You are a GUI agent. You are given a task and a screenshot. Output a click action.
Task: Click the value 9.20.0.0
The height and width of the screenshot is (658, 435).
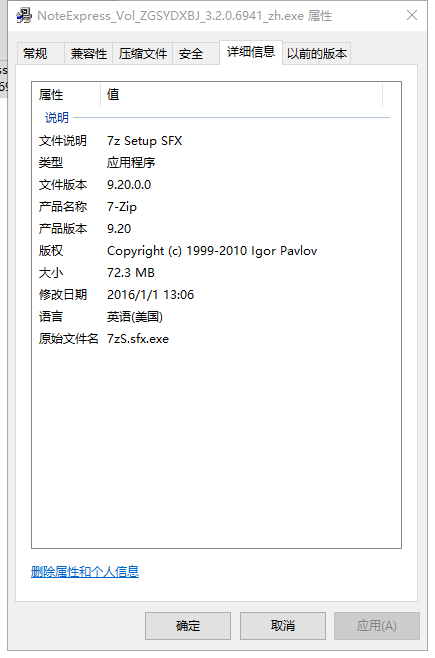pyautogui.click(x=129, y=185)
